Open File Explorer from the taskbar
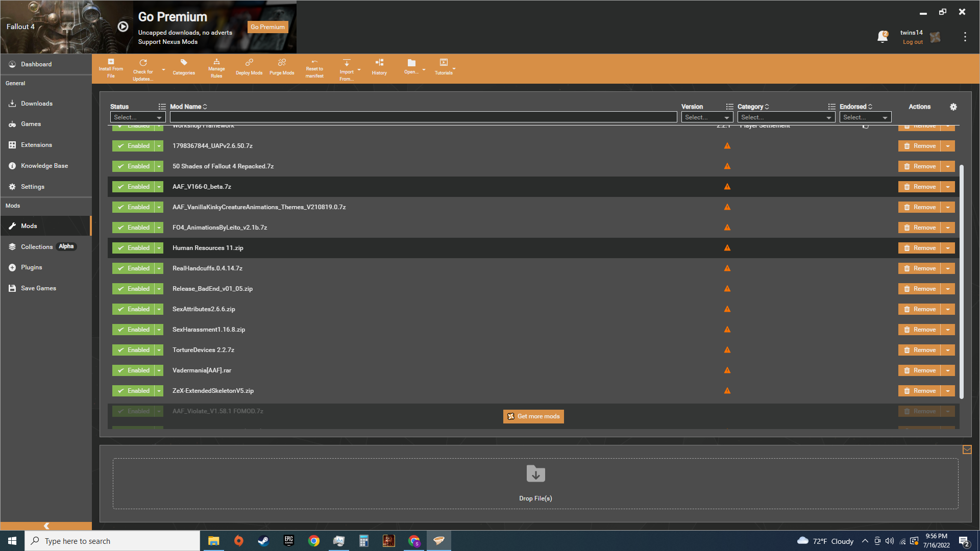The width and height of the screenshot is (980, 551). tap(213, 541)
